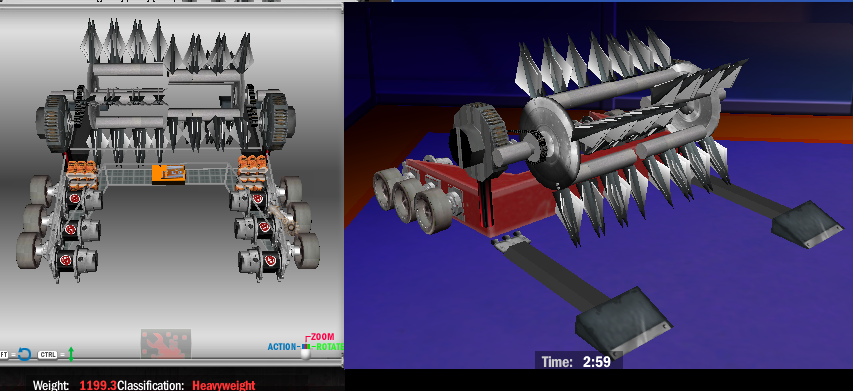Click the red wrench repair icon
The image size is (853, 391).
pos(165,344)
